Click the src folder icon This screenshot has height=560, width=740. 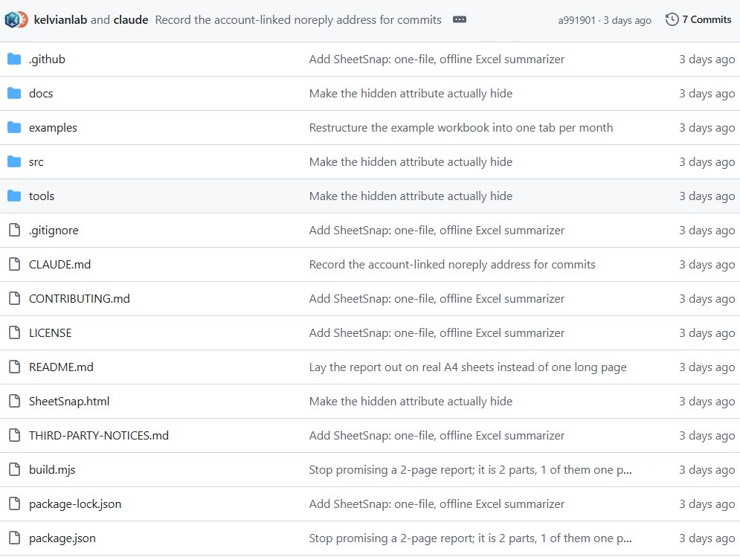click(14, 162)
